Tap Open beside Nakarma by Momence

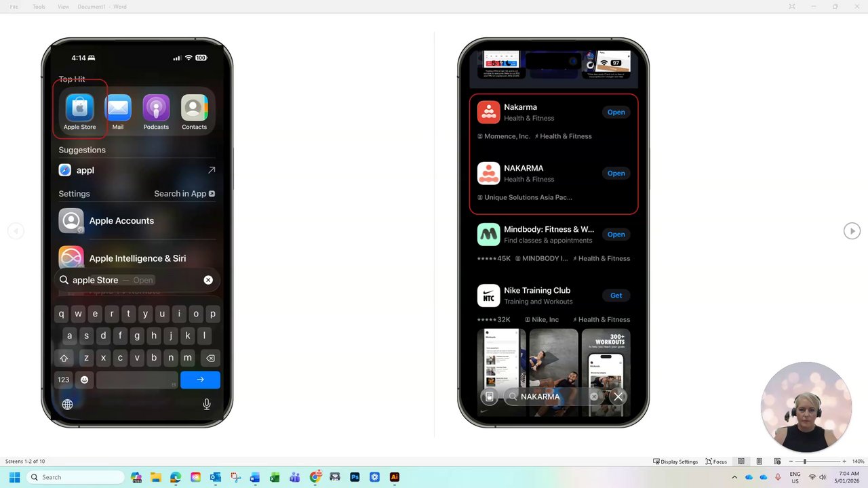tap(616, 113)
